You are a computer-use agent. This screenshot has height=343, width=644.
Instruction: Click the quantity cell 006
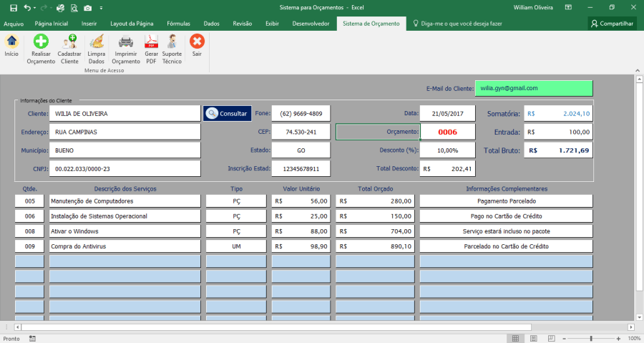29,216
